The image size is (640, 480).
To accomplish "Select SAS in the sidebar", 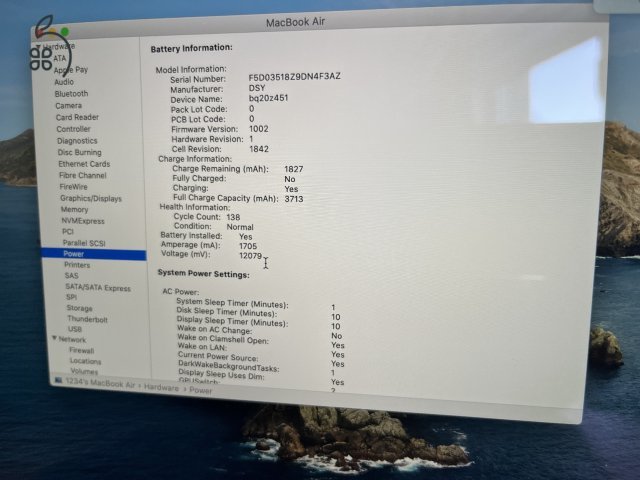I will (71, 276).
